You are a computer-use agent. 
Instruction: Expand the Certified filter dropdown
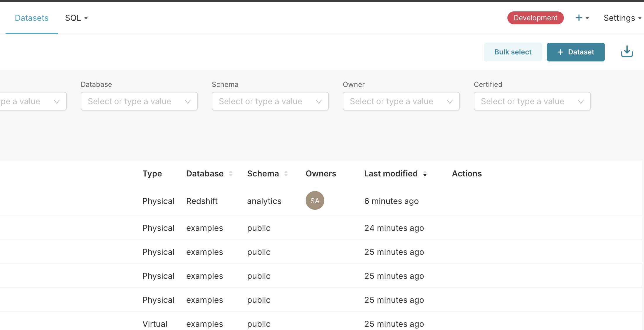coord(532,101)
